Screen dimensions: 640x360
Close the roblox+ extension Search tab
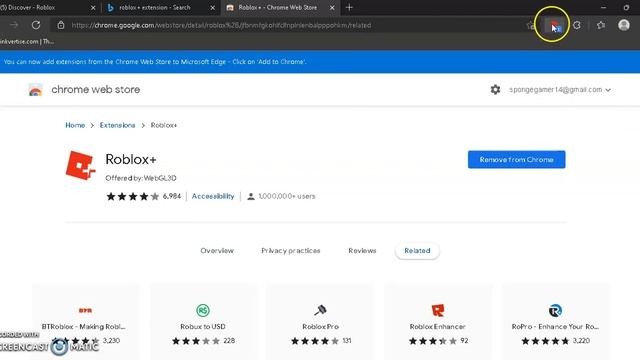[x=213, y=8]
